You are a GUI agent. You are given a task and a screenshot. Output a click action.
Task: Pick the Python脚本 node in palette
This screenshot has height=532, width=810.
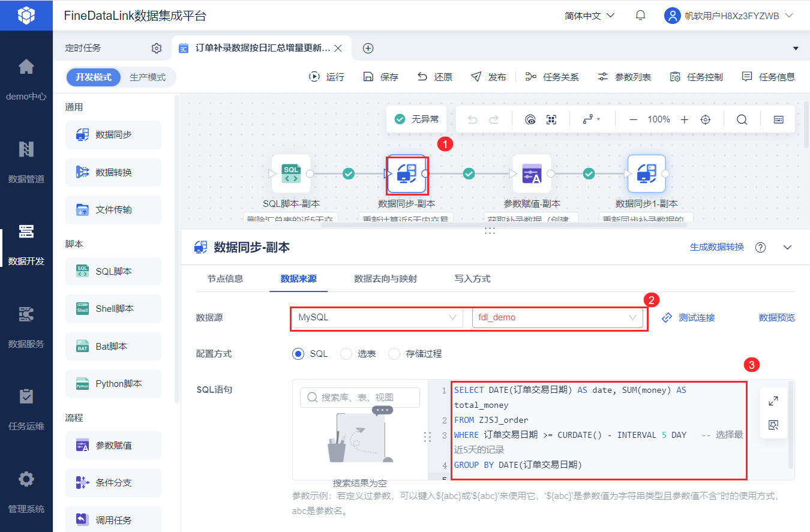(113, 384)
